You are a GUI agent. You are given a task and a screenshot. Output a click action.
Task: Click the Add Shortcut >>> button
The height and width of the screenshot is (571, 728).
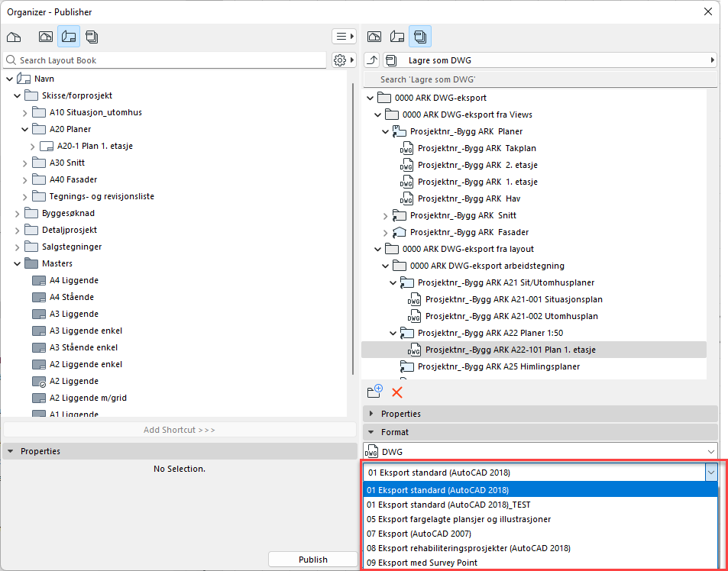[179, 430]
